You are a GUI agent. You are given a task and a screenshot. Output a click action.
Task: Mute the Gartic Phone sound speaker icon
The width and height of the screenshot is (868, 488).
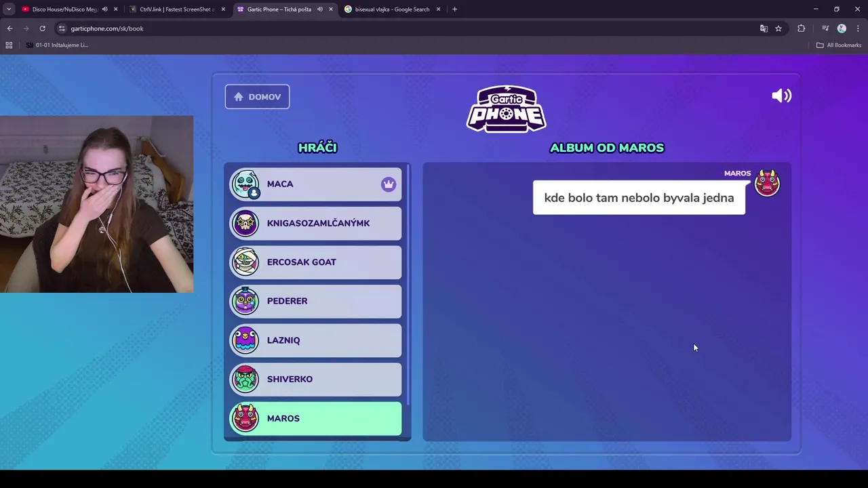click(781, 96)
